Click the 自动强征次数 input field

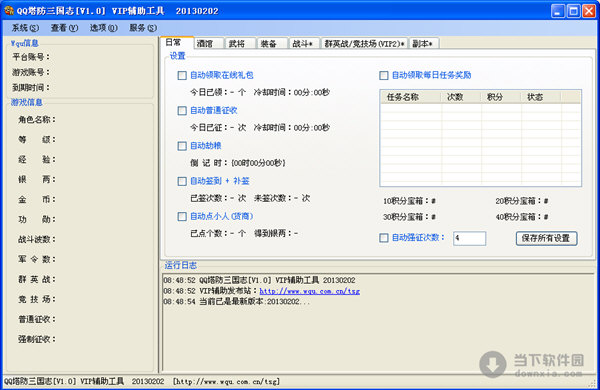click(470, 238)
